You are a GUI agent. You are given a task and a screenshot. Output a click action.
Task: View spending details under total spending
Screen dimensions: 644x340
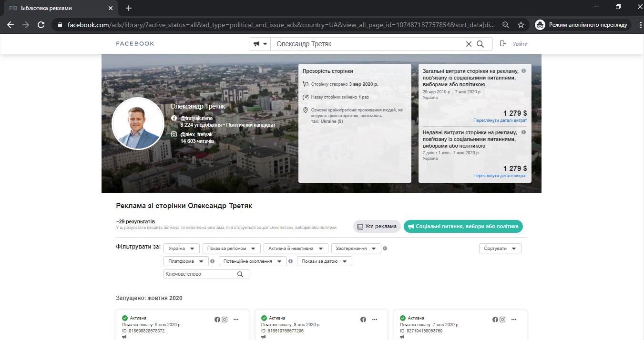click(500, 121)
